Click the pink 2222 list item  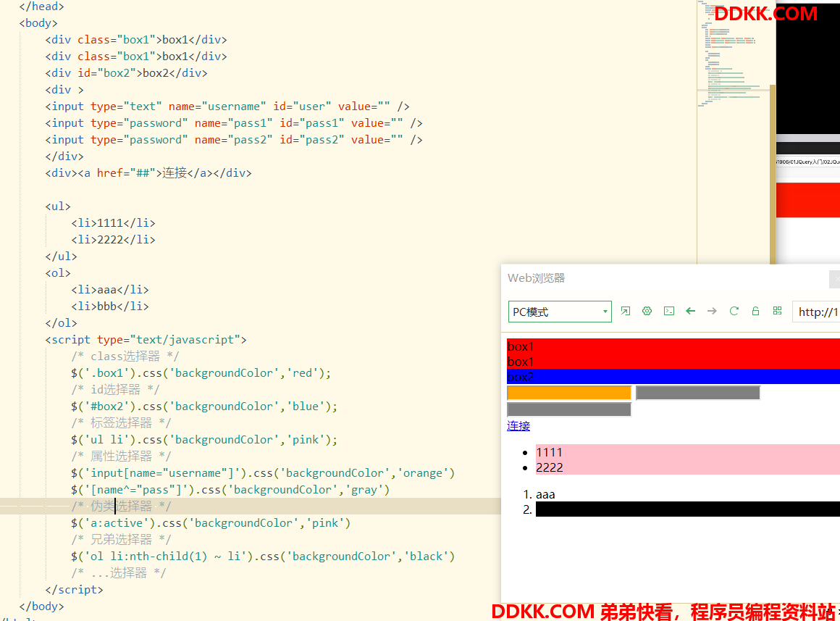pyautogui.click(x=688, y=467)
